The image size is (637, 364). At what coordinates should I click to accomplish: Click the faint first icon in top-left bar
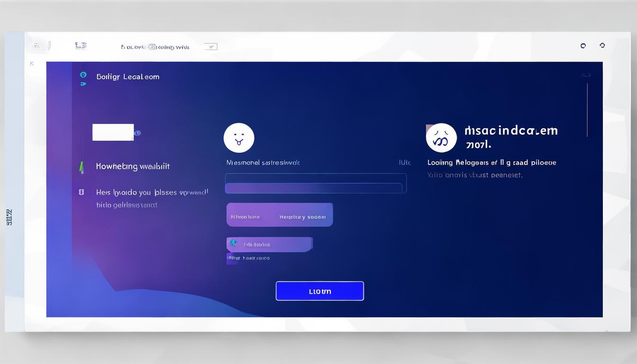pos(36,46)
